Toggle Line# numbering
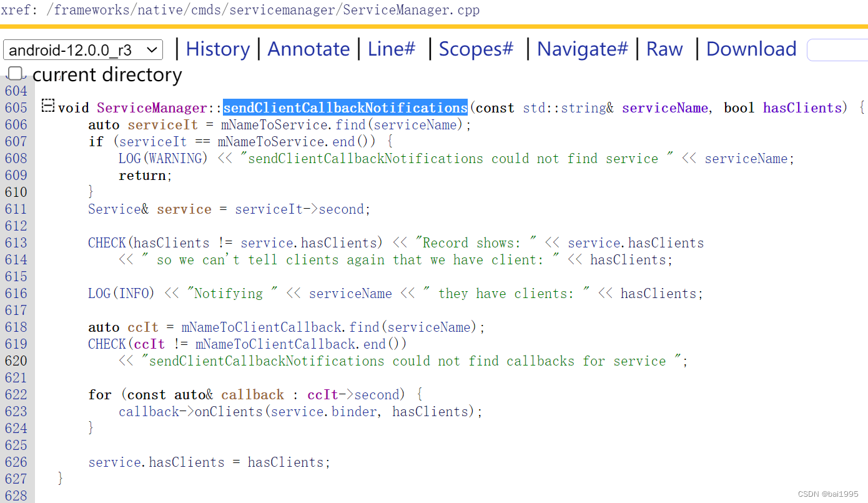This screenshot has width=868, height=503. [391, 49]
